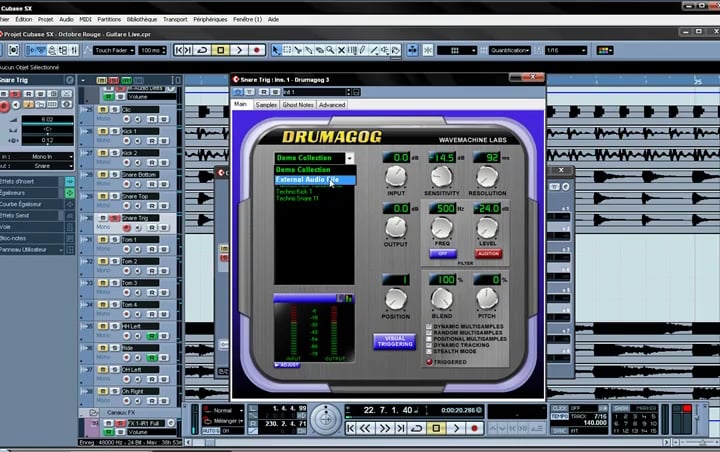Toggle Dynamic Tracking checkbox in Drumagog
The image size is (720, 452).
429,345
